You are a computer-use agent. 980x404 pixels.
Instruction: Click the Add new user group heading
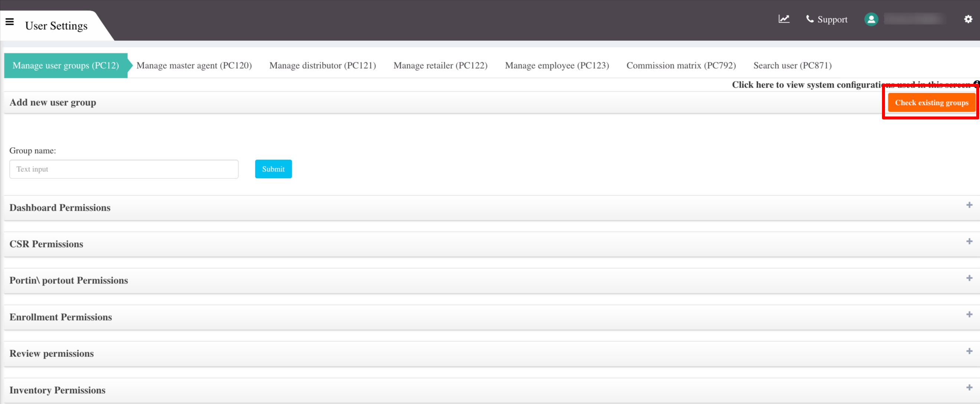click(52, 103)
